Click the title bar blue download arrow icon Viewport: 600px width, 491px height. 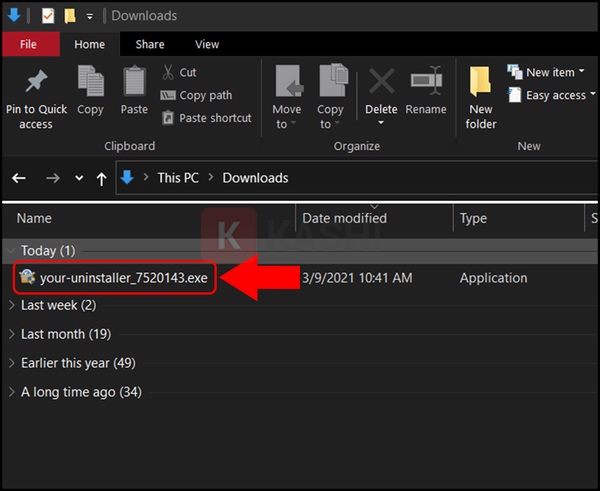pyautogui.click(x=14, y=15)
